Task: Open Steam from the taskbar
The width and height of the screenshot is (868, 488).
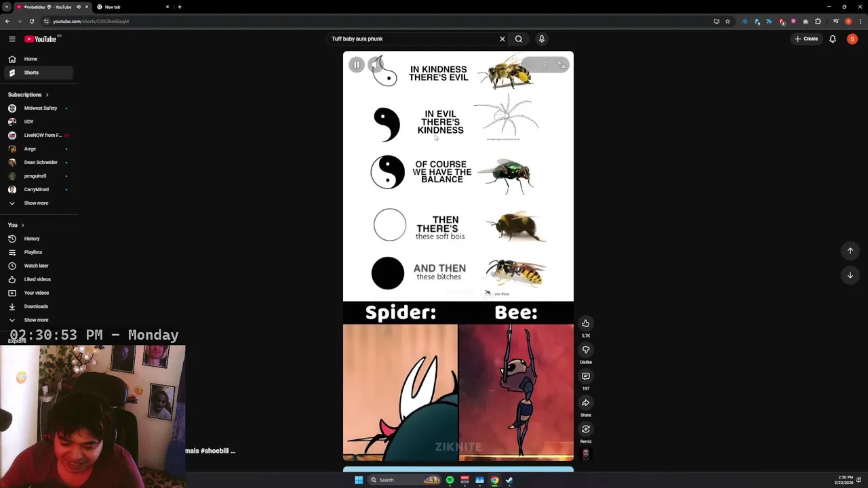Action: (x=509, y=480)
